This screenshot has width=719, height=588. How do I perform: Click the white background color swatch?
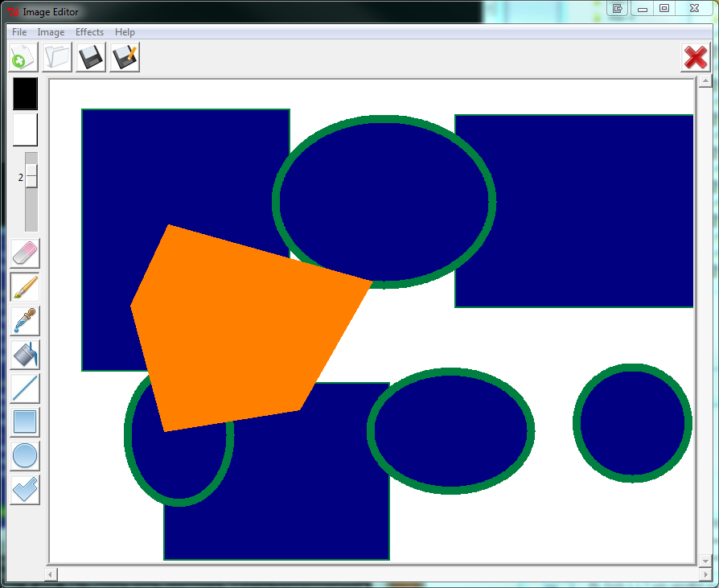click(x=25, y=130)
